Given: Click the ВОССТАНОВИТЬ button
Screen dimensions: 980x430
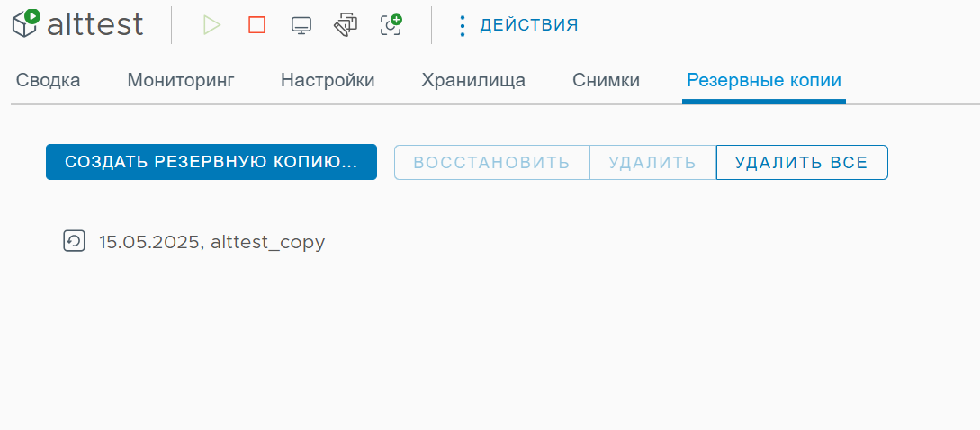Looking at the screenshot, I should [x=492, y=163].
